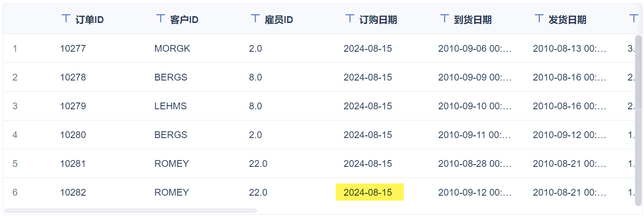644x219 pixels.
Task: Click row number 4
Action: (x=15, y=135)
